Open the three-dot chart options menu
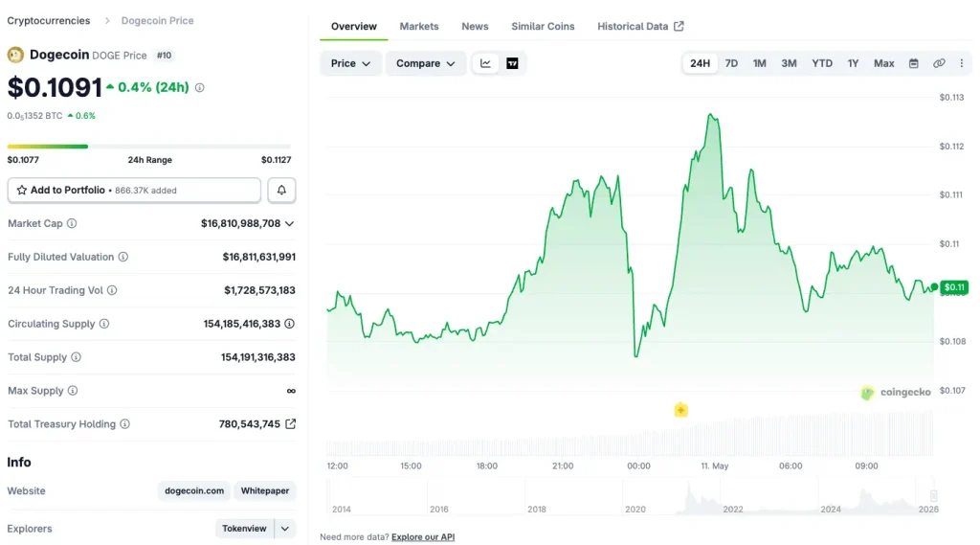This screenshot has width=980, height=545. (961, 63)
